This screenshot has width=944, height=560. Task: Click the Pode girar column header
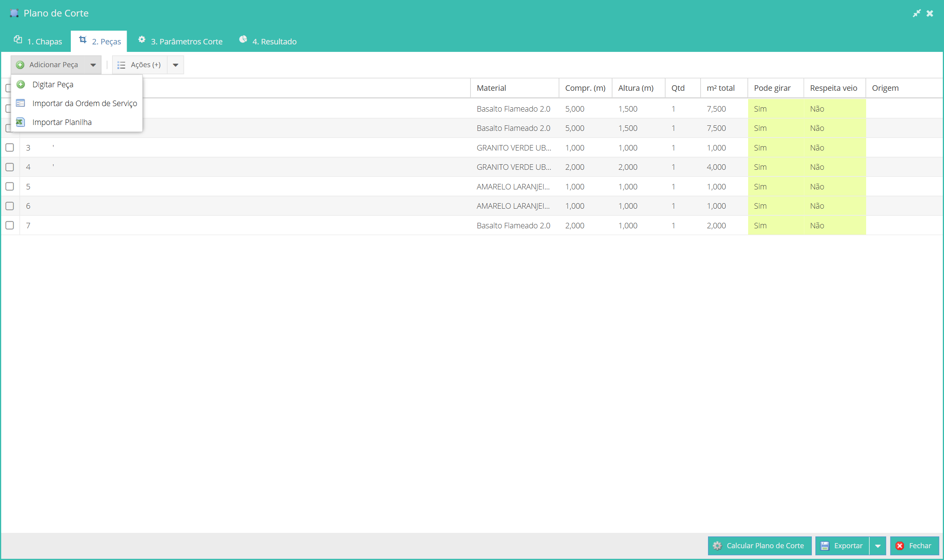point(776,88)
